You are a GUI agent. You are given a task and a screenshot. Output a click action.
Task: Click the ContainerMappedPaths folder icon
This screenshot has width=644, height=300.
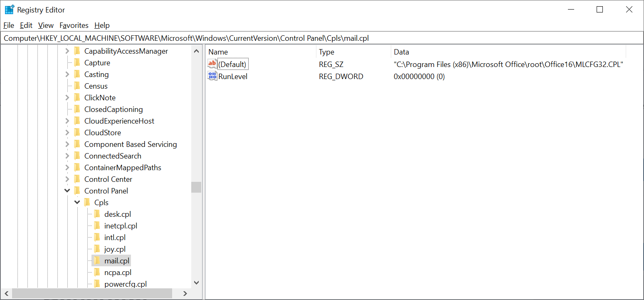tap(77, 168)
